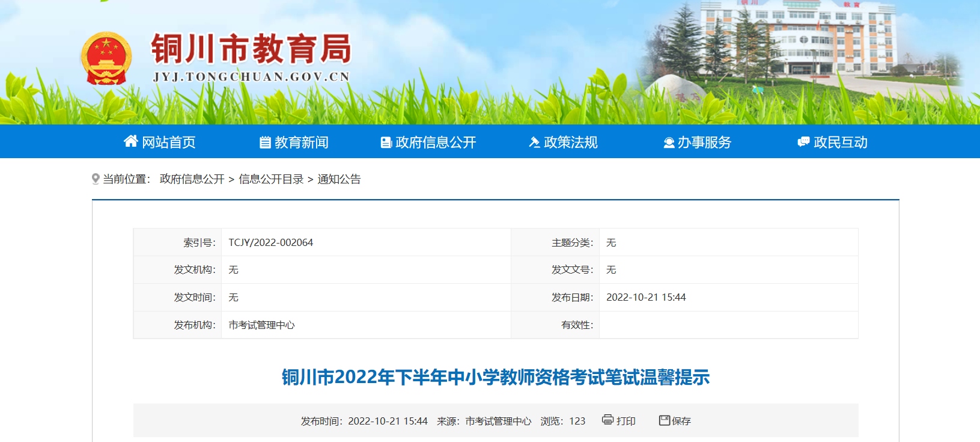This screenshot has width=980, height=442.
Task: Click the 发布日期 value 2022-10-21 15:44
Action: [x=646, y=297]
